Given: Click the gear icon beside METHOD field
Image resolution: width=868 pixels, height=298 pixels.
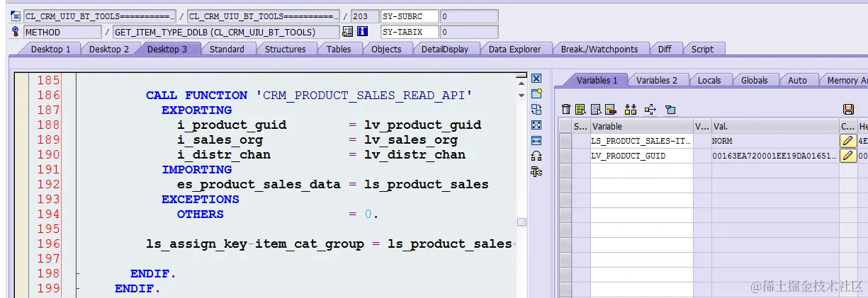Looking at the screenshot, I should tap(15, 32).
